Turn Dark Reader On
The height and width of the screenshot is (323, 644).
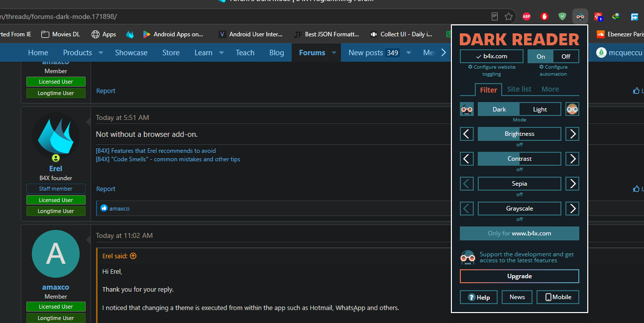pyautogui.click(x=541, y=56)
